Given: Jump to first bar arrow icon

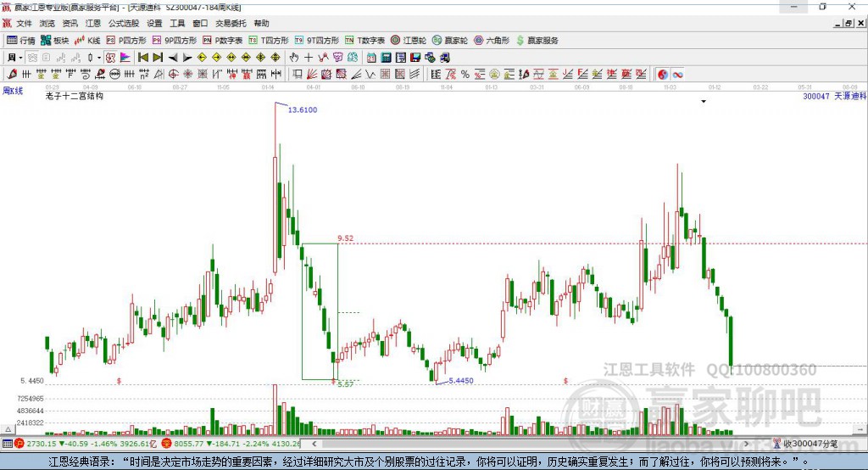Looking at the screenshot, I should coord(142,57).
